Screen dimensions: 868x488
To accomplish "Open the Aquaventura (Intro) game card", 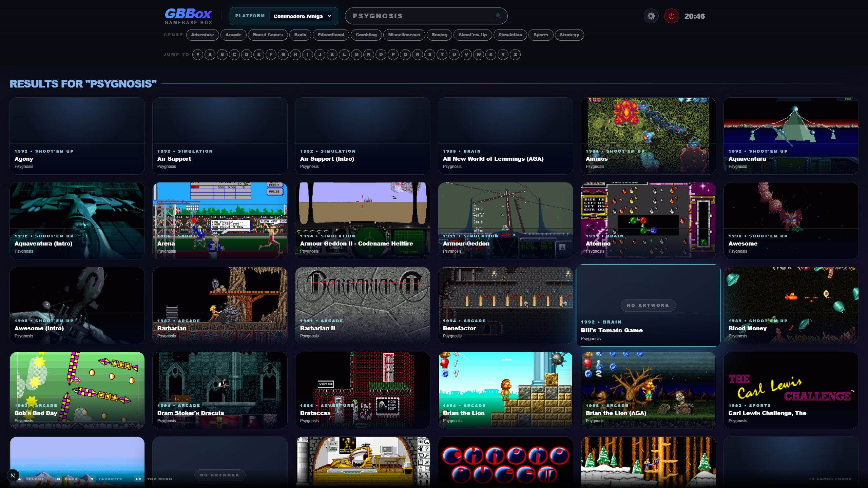I will (77, 221).
